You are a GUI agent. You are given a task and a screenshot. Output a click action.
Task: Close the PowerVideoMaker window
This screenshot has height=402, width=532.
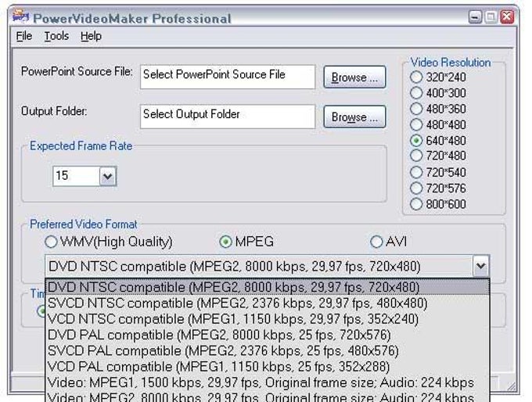(x=507, y=17)
